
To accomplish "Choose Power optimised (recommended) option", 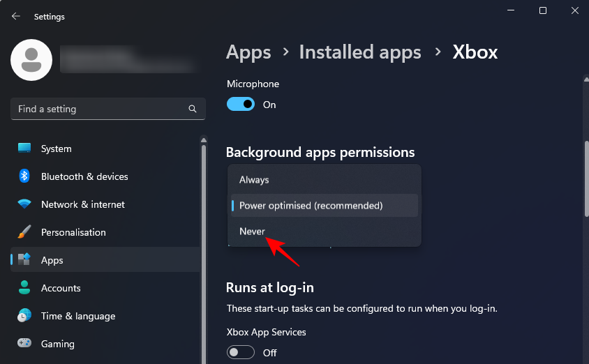I will pyautogui.click(x=325, y=205).
